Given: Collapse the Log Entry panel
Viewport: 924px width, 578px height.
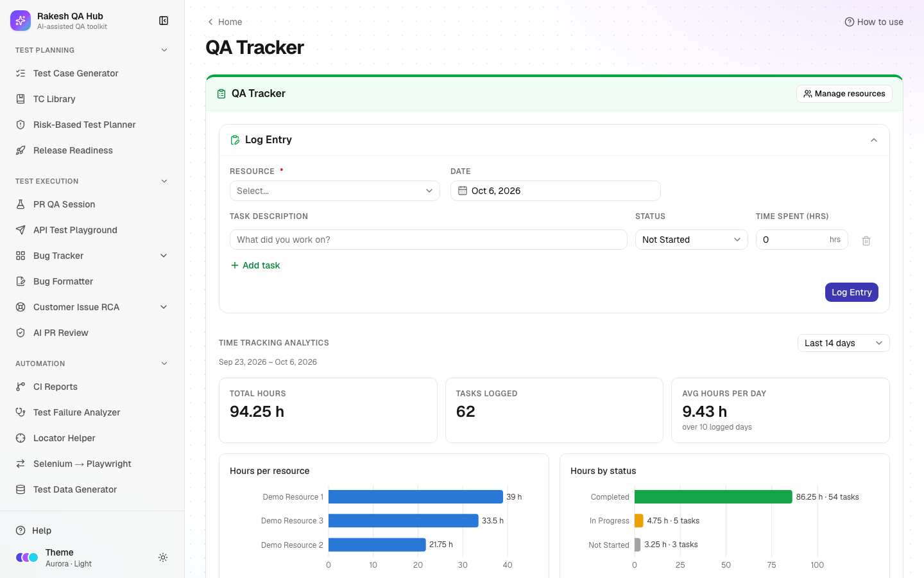Looking at the screenshot, I should click(x=874, y=140).
